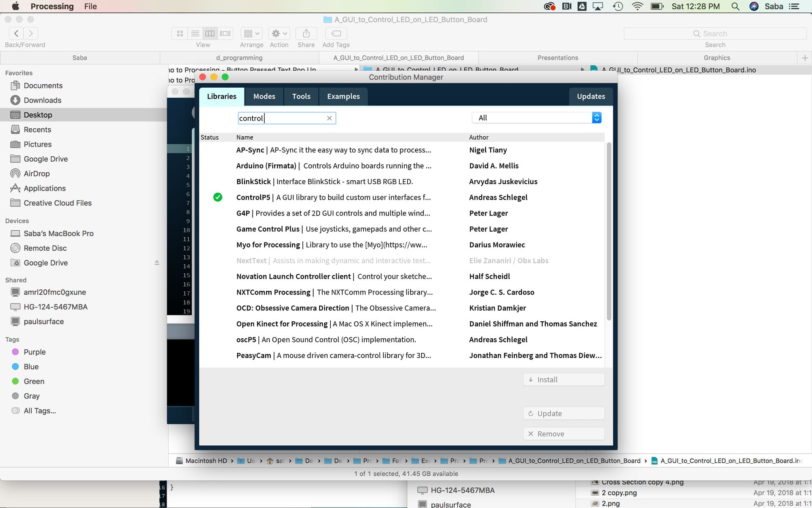The height and width of the screenshot is (508, 812).
Task: Open the AirPlay display icon in menu bar
Action: (x=598, y=6)
